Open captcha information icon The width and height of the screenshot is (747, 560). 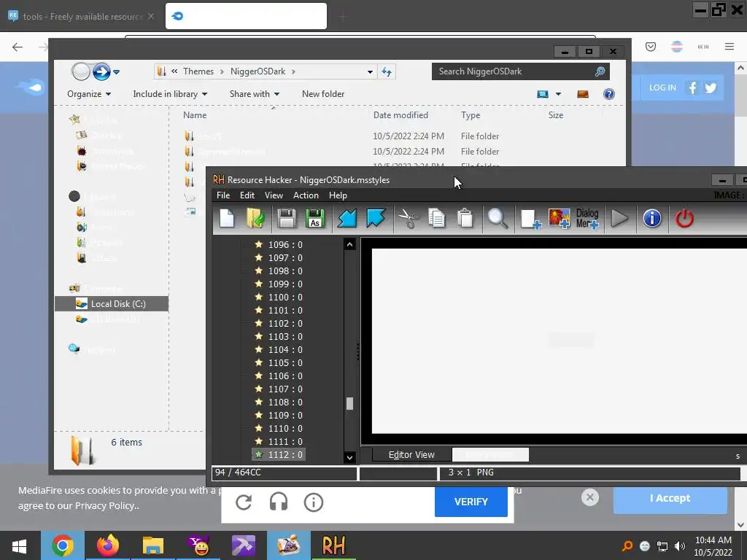314,502
